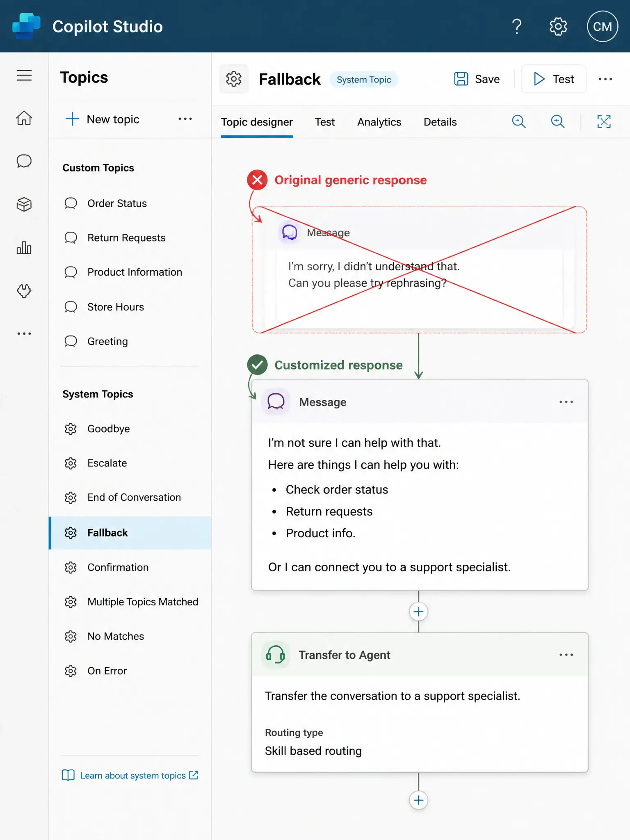Open the Greeting topic

130,341
